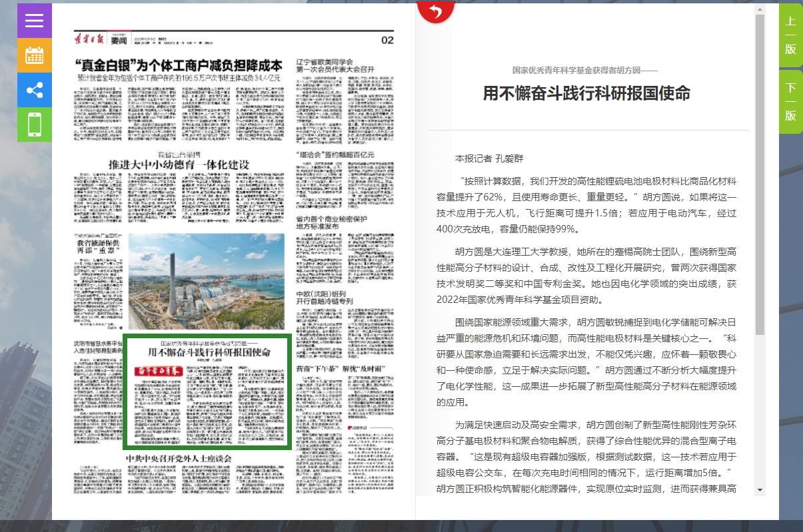Click article title 用不懈奋斗践行科研报国使命 in reader
Screen dimensions: 803x532
pos(587,93)
